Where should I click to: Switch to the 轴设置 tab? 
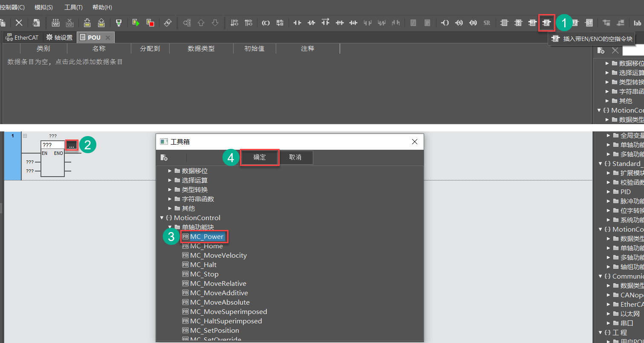[x=60, y=38]
